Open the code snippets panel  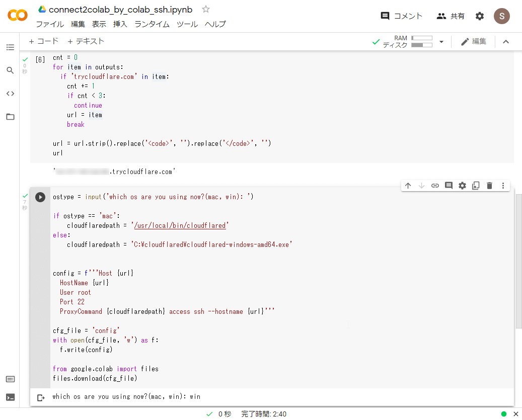[x=10, y=94]
